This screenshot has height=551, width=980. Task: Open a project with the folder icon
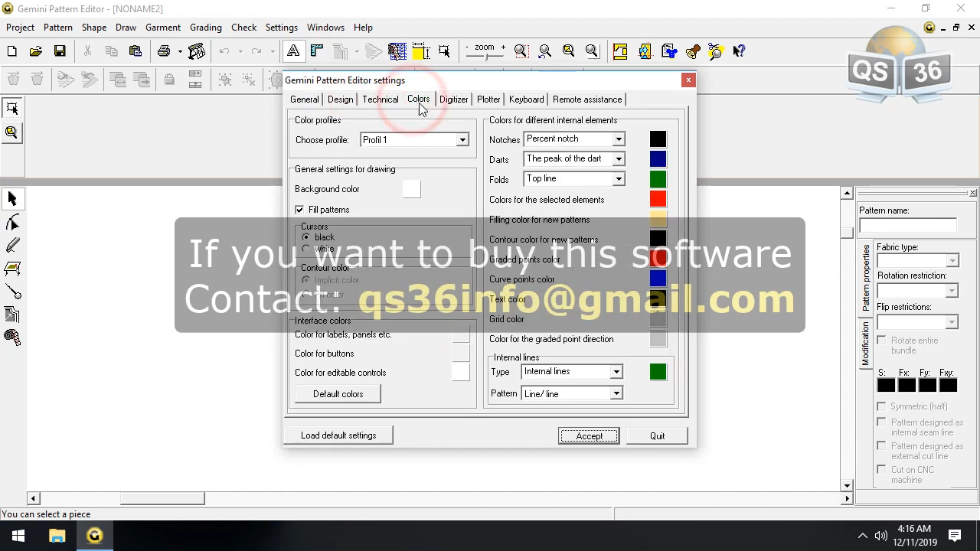[x=35, y=51]
